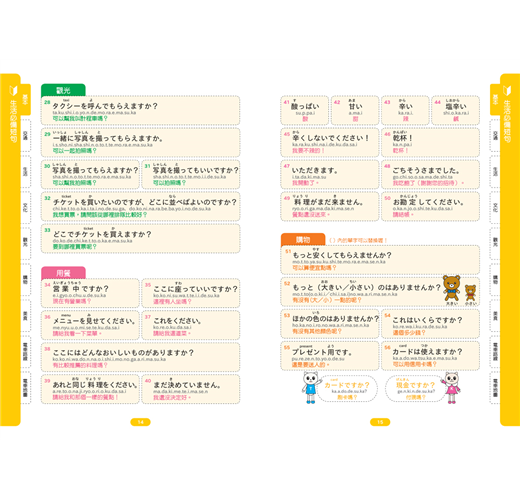Screen dimensions: 520x500
Task: Click the small brown bear illustration
Action: [470, 293]
